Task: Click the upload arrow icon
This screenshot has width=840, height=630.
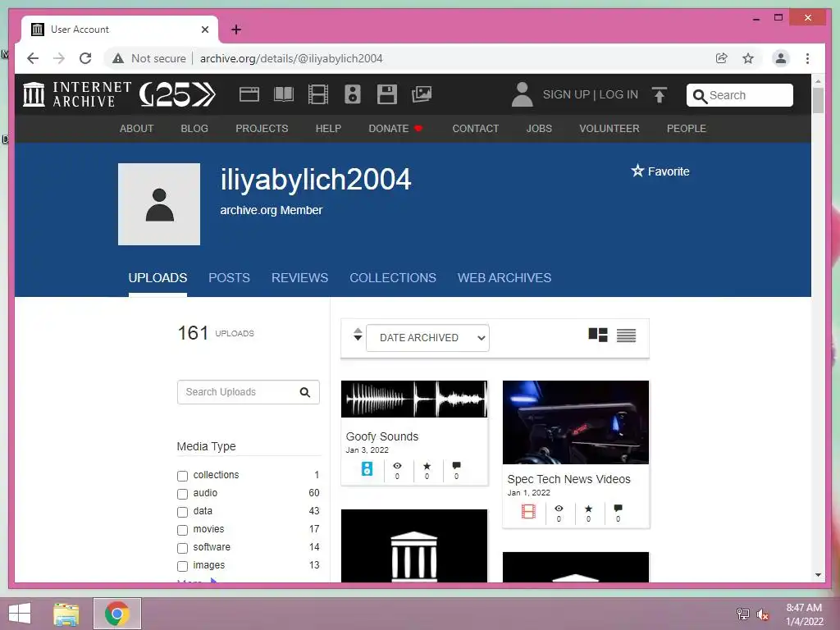Action: pyautogui.click(x=660, y=95)
